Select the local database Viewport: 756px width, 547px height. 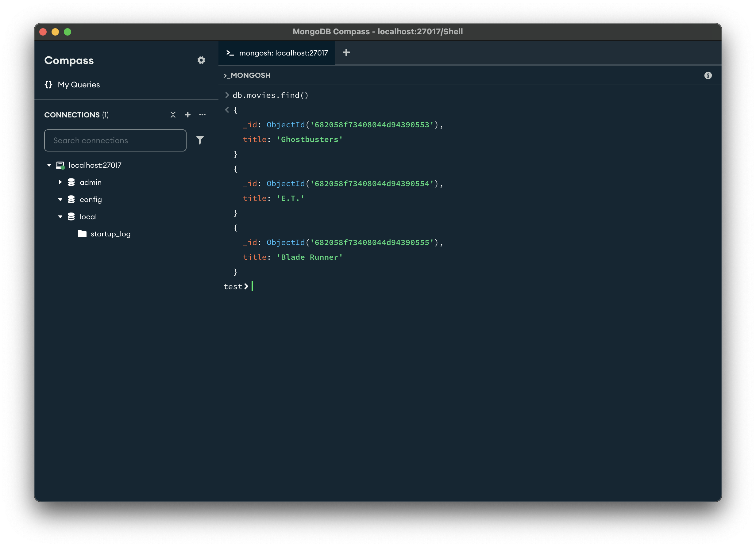(88, 217)
